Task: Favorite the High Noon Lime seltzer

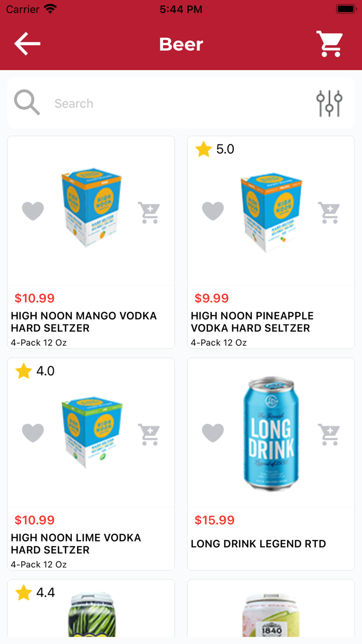Action: coord(33,433)
